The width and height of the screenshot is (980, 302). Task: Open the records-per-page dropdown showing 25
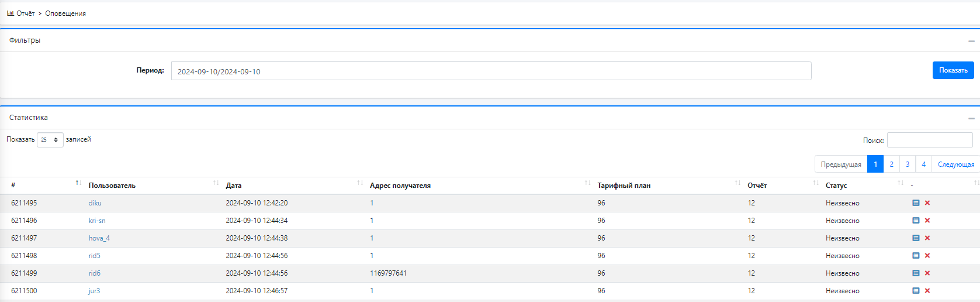tap(50, 140)
